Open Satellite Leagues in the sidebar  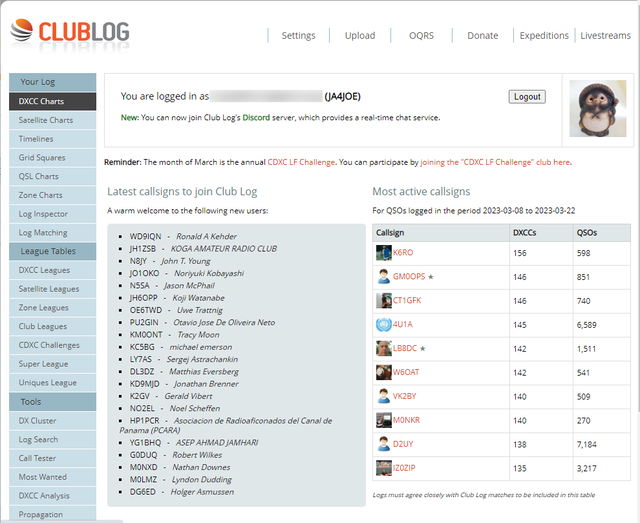[x=53, y=289]
